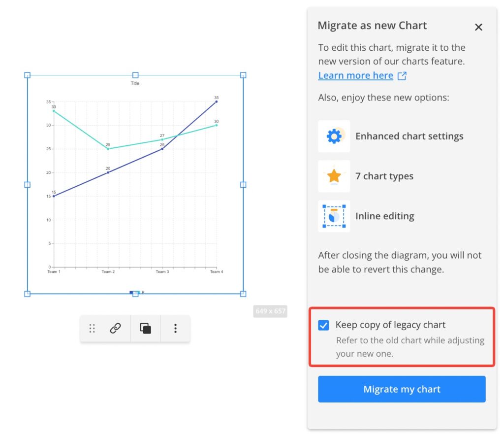Click the Enhanced chart settings gear icon
The height and width of the screenshot is (437, 504).
334,136
